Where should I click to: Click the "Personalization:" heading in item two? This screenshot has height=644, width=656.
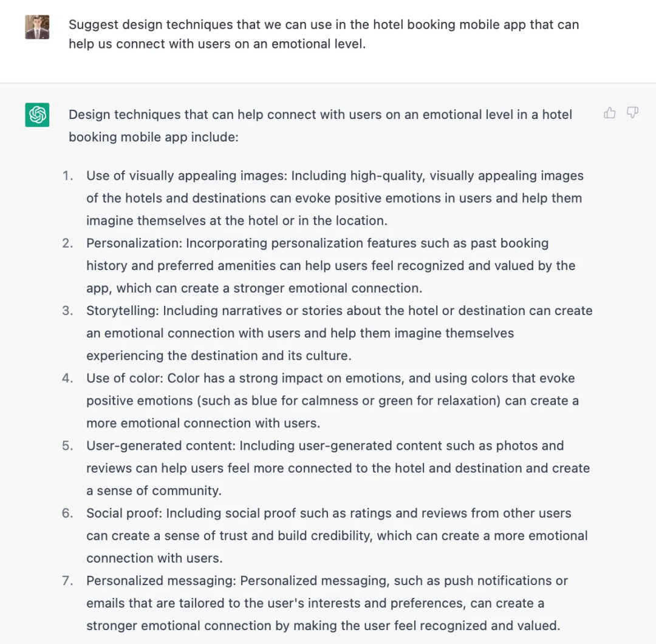click(x=134, y=243)
